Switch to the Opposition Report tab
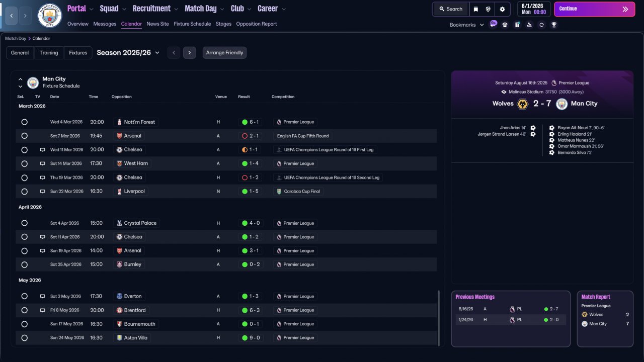This screenshot has width=644, height=362. pyautogui.click(x=257, y=24)
